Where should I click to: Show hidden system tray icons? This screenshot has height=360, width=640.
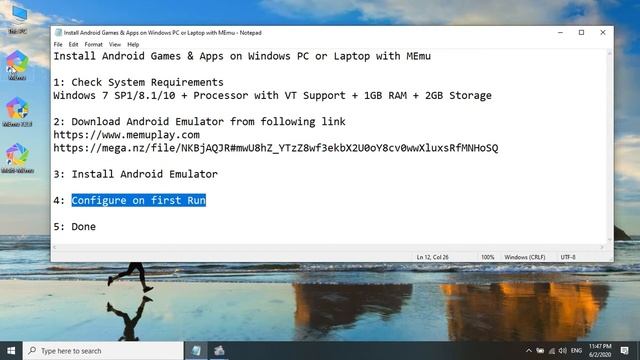(529, 351)
